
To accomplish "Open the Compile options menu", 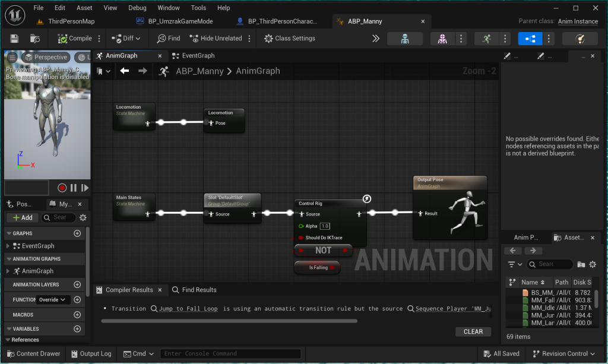I will click(x=99, y=39).
